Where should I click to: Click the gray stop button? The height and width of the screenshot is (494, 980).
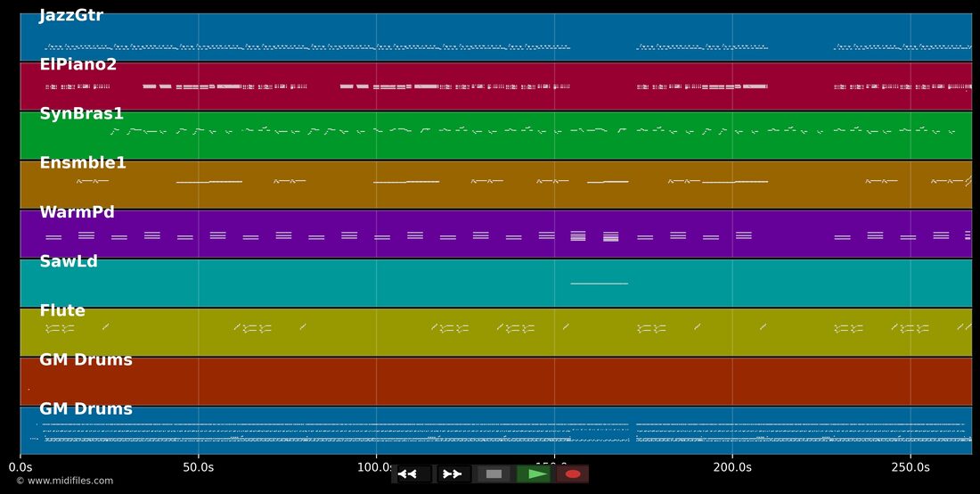click(494, 474)
